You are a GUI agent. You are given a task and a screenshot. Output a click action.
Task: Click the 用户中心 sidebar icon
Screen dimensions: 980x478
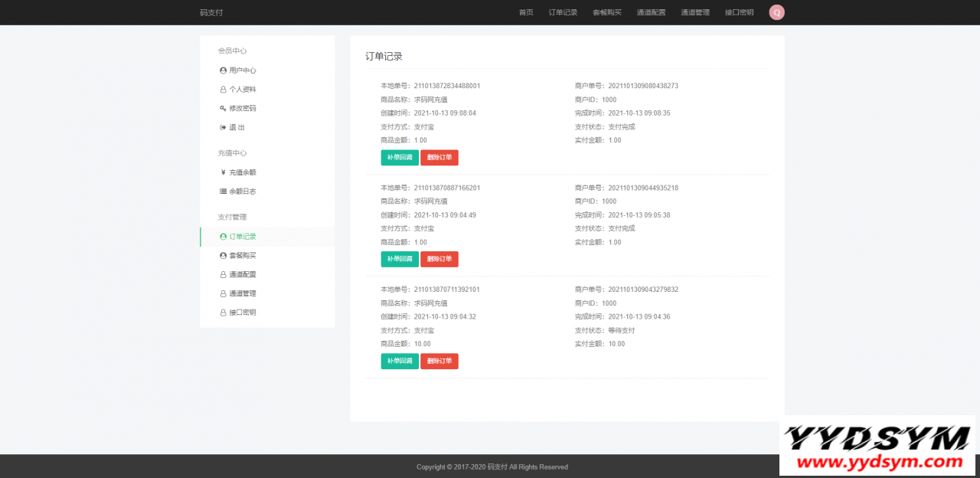pos(223,70)
